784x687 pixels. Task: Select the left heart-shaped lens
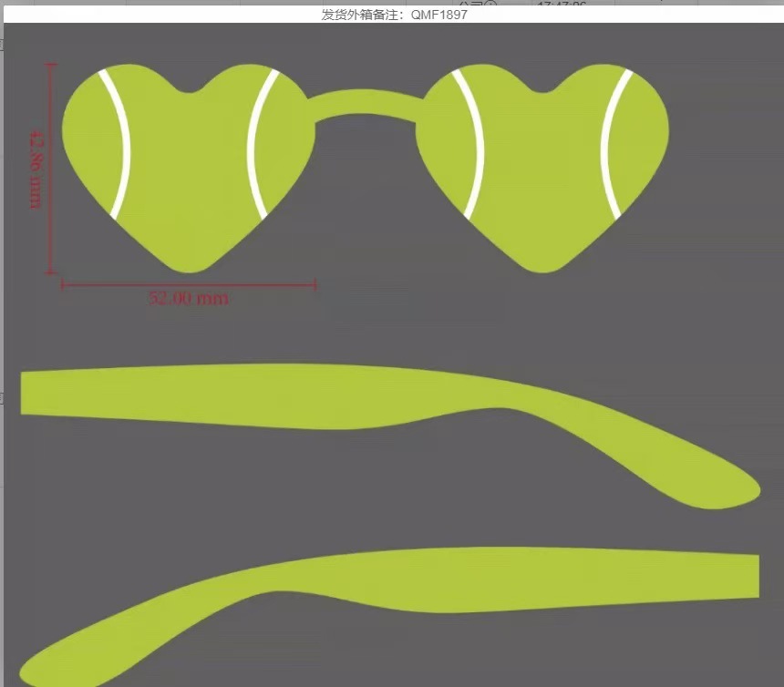point(189,169)
